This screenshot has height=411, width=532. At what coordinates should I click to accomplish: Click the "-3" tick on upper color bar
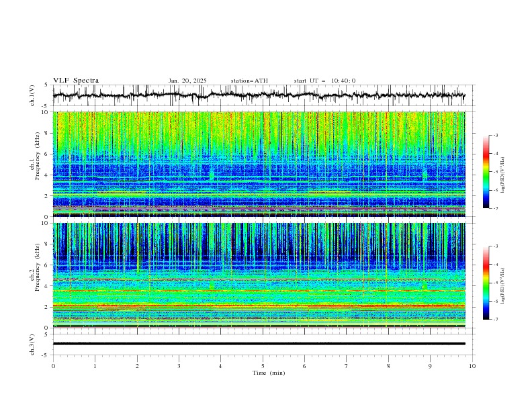496,135
